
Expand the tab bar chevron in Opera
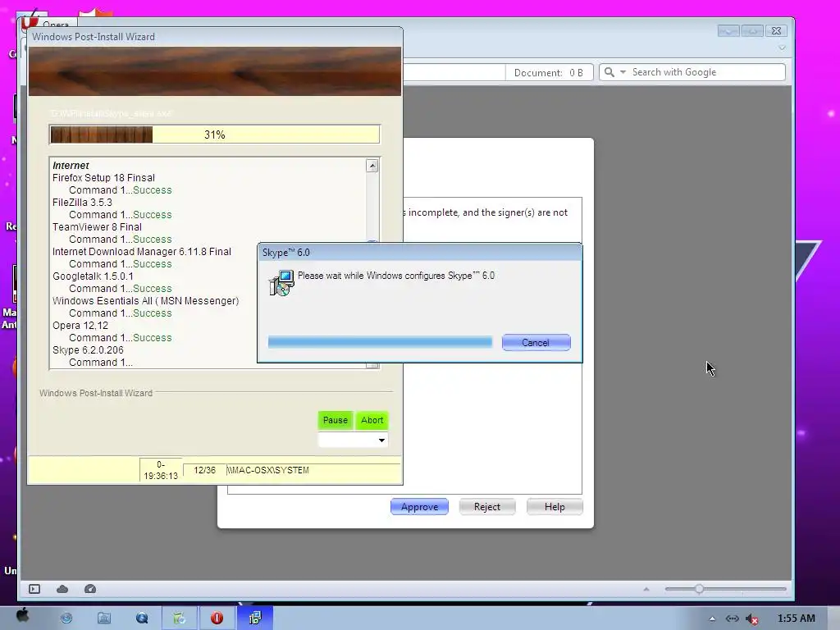click(782, 48)
